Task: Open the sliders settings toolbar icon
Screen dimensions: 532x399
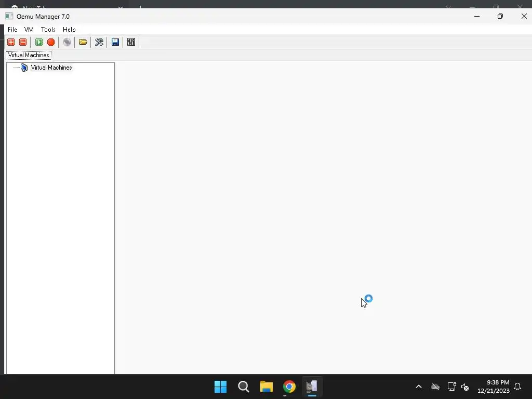Action: [131, 42]
